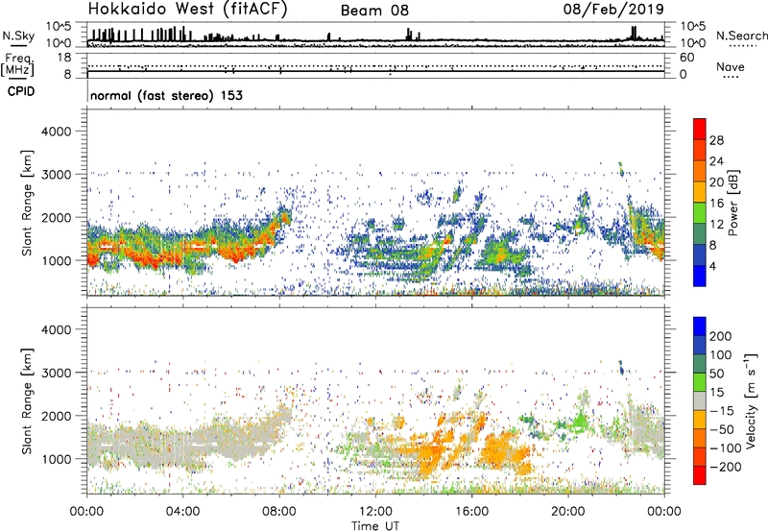Click the '2000' tick on power panel
The width and height of the screenshot is (768, 532).
coord(56,217)
